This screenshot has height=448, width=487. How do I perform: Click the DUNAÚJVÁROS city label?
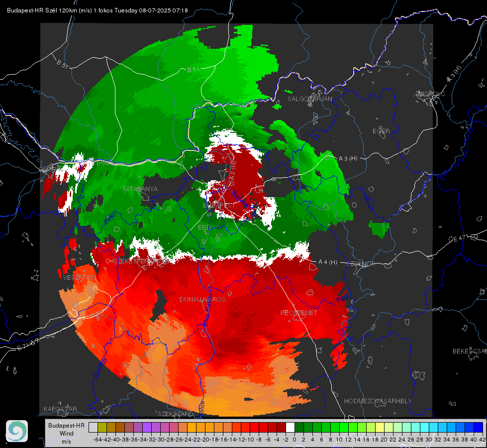click(202, 299)
